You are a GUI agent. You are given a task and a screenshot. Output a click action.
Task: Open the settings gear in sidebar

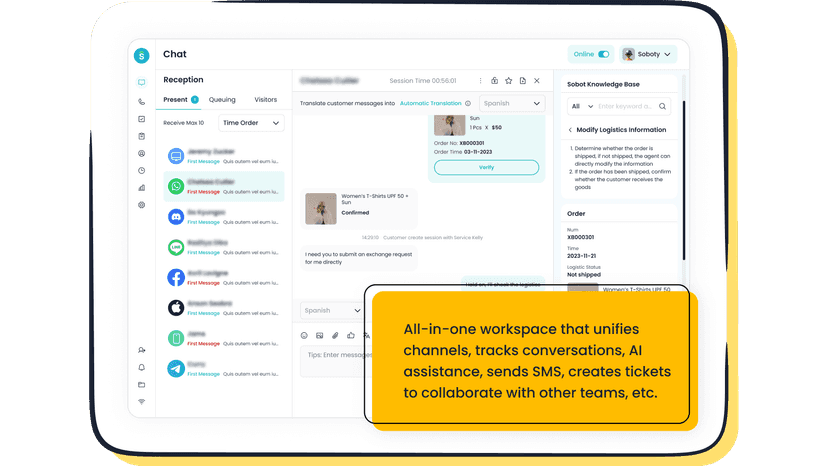142,205
